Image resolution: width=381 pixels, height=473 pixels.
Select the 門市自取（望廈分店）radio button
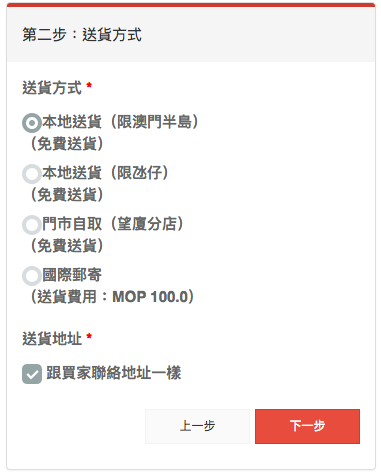coord(32,225)
